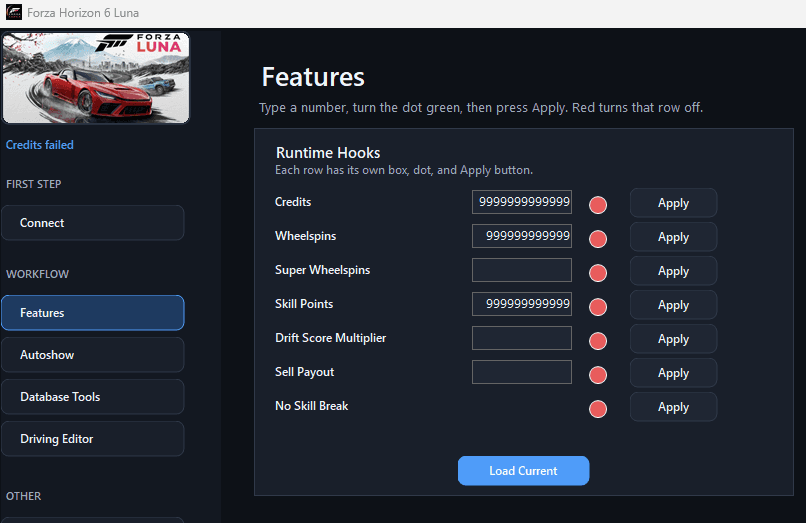Screen dimensions: 806x523
Task: Apply the Super Wheelspins row
Action: click(673, 270)
